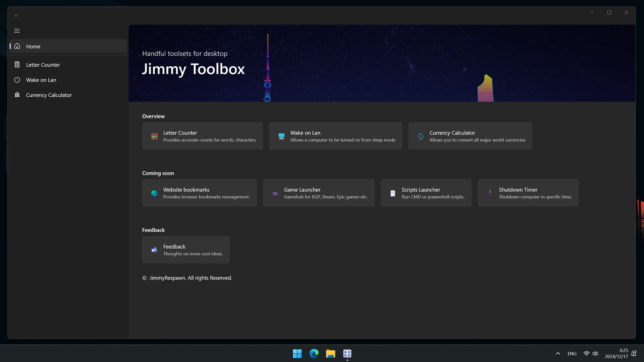Open the notification bell icon

click(634, 354)
